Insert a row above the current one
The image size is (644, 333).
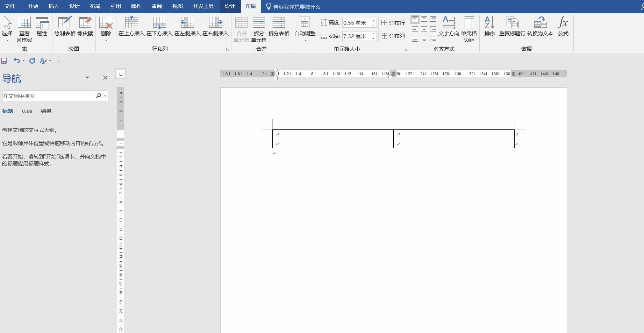[x=131, y=26]
